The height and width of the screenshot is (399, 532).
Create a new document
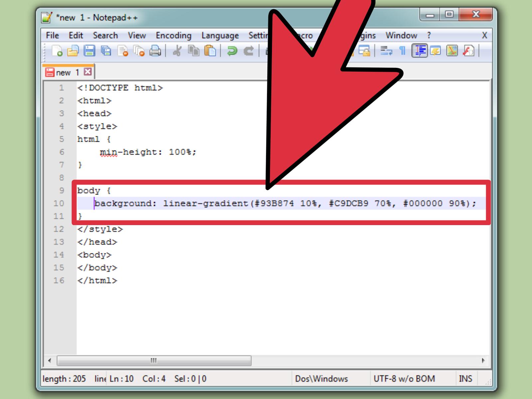click(x=57, y=51)
